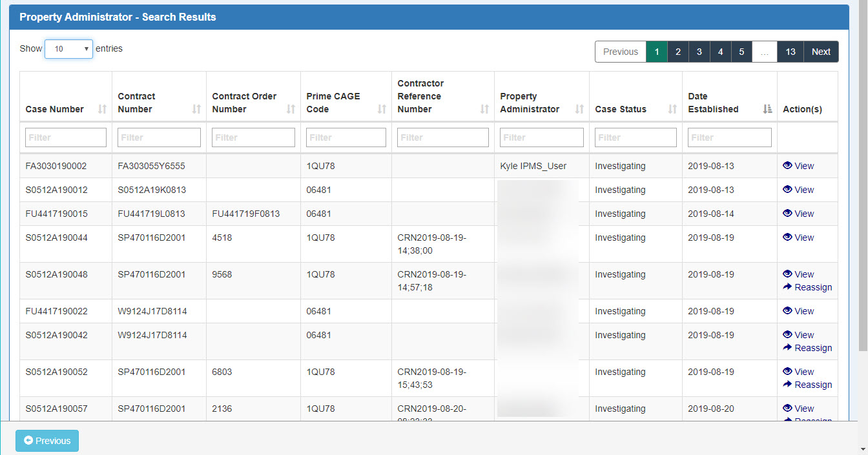Click the sort icon on Case Status column
The height and width of the screenshot is (455, 868).
(x=673, y=110)
